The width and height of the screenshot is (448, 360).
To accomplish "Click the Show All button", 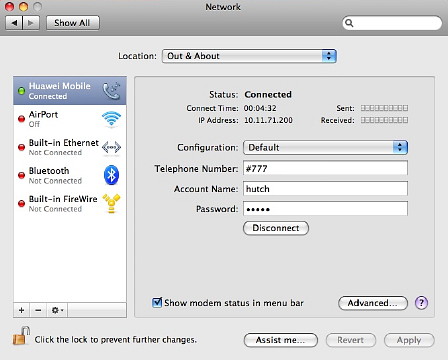I will (72, 23).
